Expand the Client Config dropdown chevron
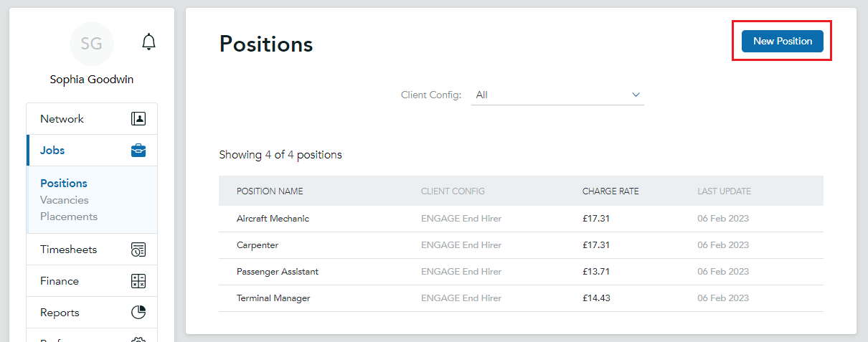This screenshot has width=868, height=342. (636, 95)
